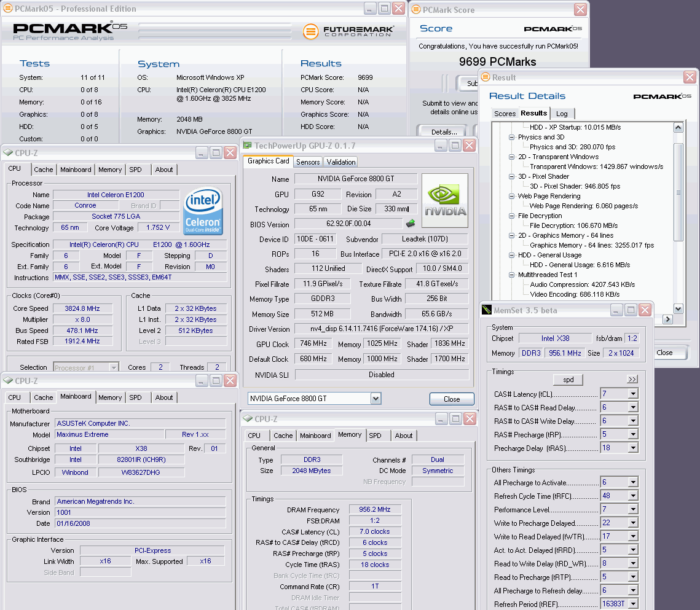Click the PCMark05 title bar icon

click(7, 9)
